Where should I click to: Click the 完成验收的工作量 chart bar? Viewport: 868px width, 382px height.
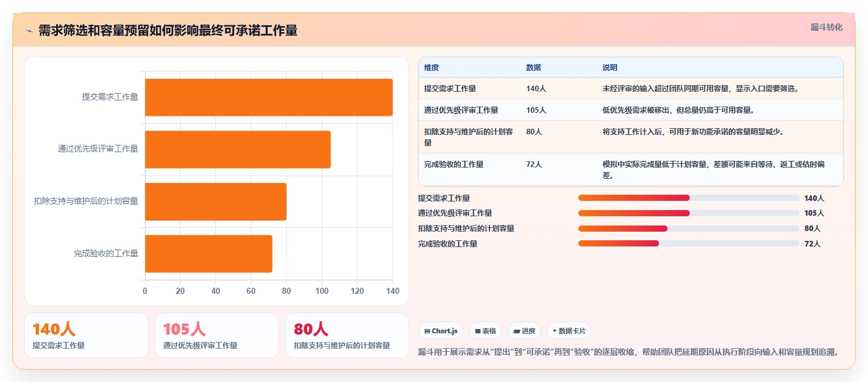coord(208,253)
